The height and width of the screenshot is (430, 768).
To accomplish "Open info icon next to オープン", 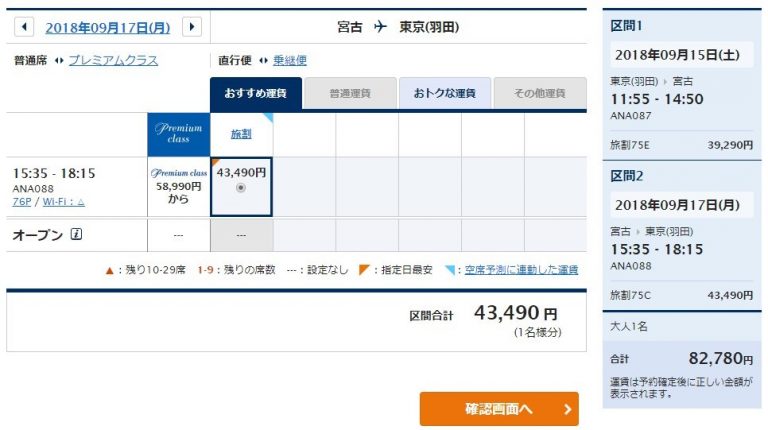I will pyautogui.click(x=76, y=234).
